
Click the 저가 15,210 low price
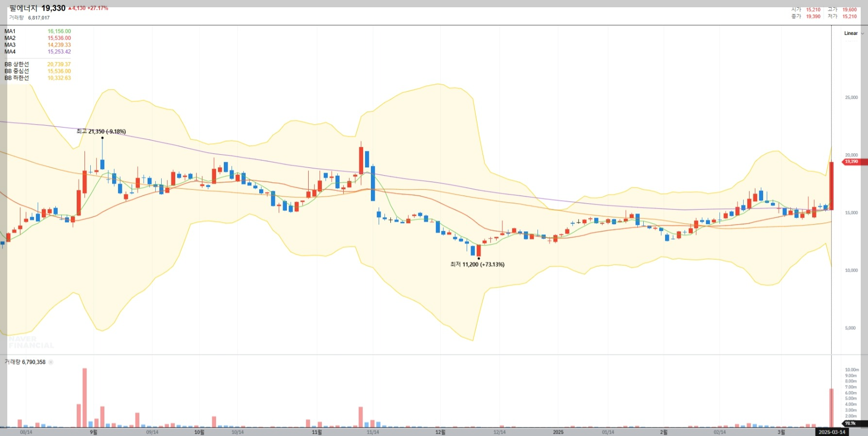click(x=842, y=16)
